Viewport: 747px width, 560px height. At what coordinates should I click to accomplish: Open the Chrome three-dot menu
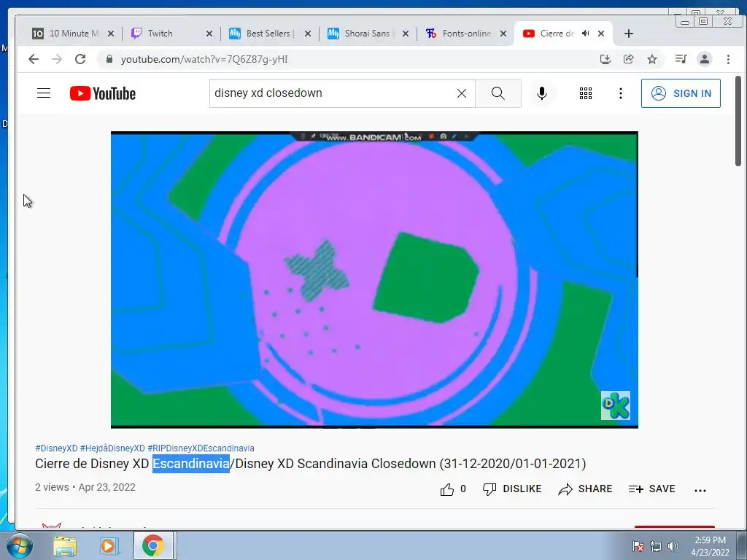[x=728, y=59]
